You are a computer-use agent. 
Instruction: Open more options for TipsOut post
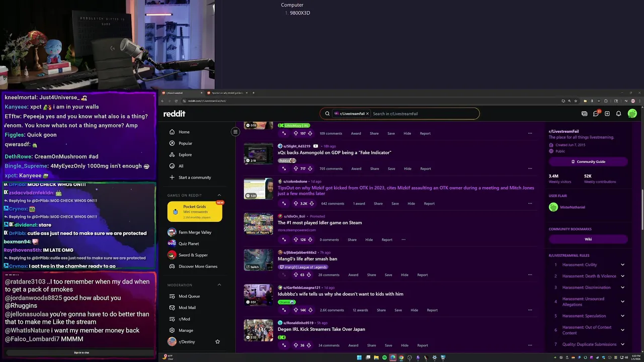pos(530,204)
